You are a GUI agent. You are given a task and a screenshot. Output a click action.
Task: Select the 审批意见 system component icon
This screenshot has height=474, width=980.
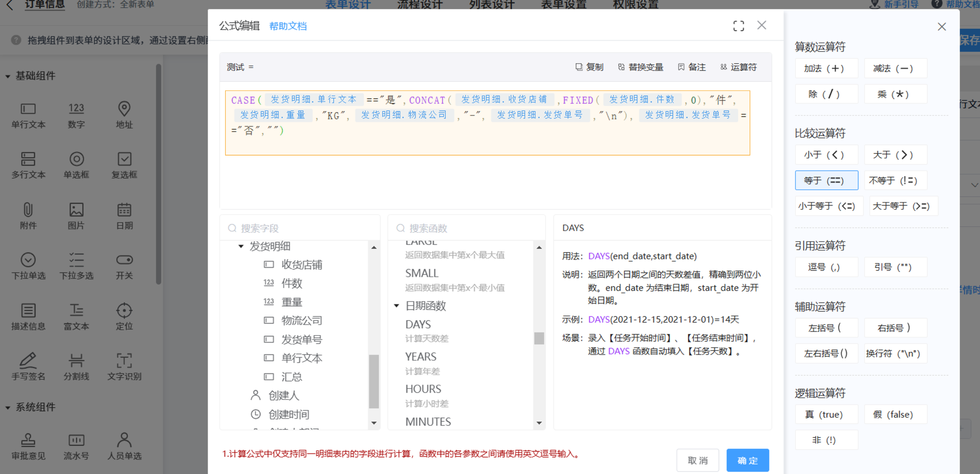[28, 440]
